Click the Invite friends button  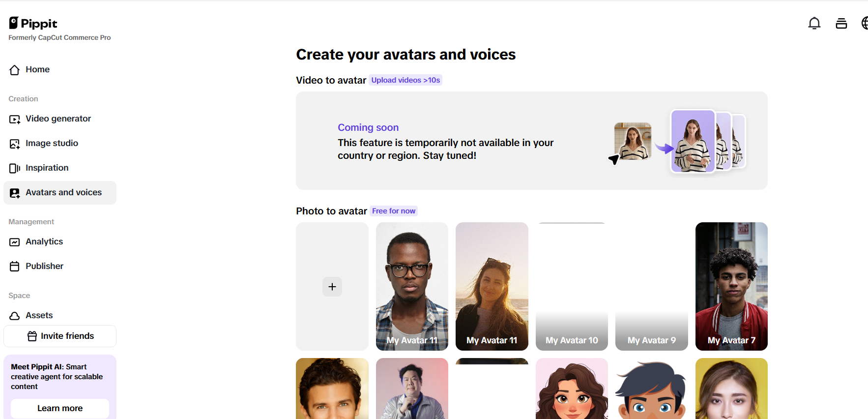(x=60, y=336)
